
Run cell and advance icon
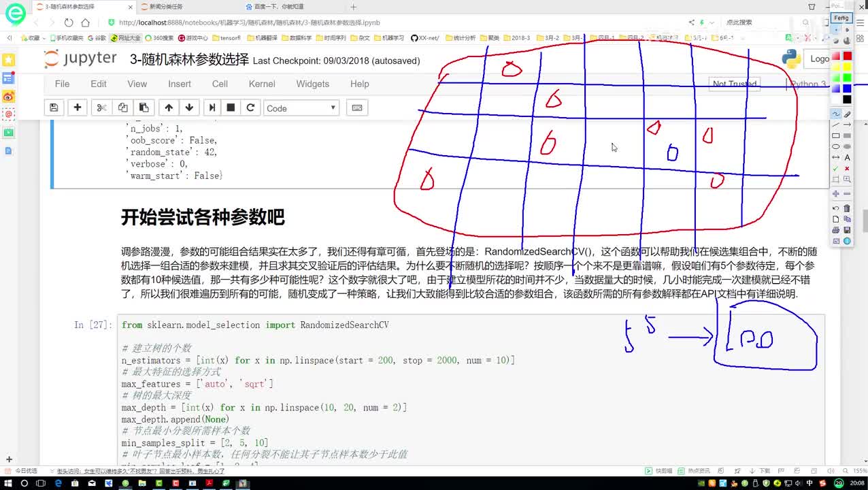212,108
